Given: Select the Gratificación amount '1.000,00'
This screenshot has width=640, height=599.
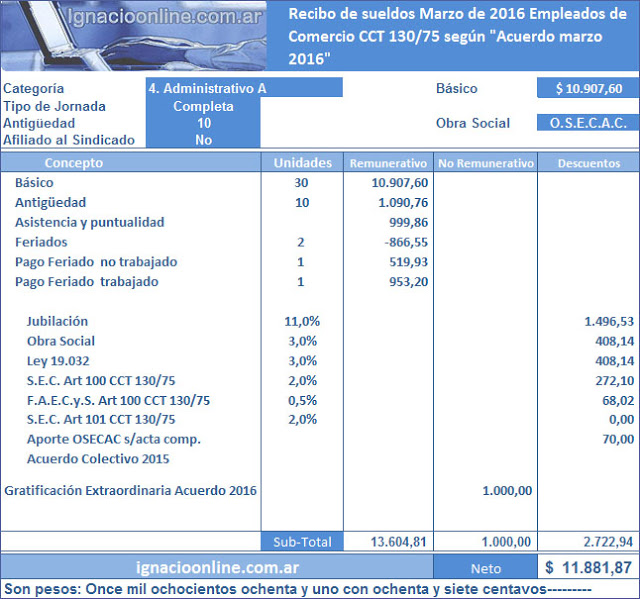Looking at the screenshot, I should tap(507, 490).
